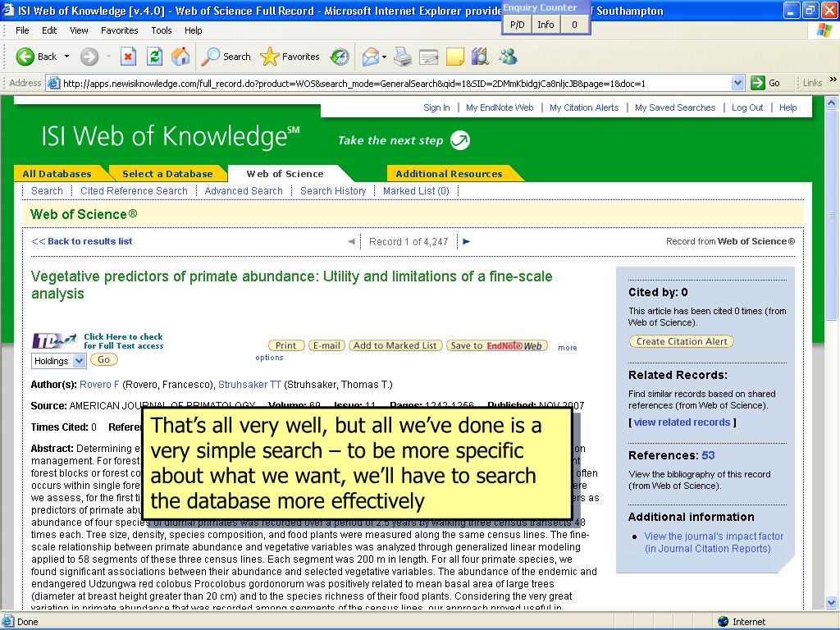The height and width of the screenshot is (630, 840).
Task: Open the View menu
Action: click(x=79, y=30)
